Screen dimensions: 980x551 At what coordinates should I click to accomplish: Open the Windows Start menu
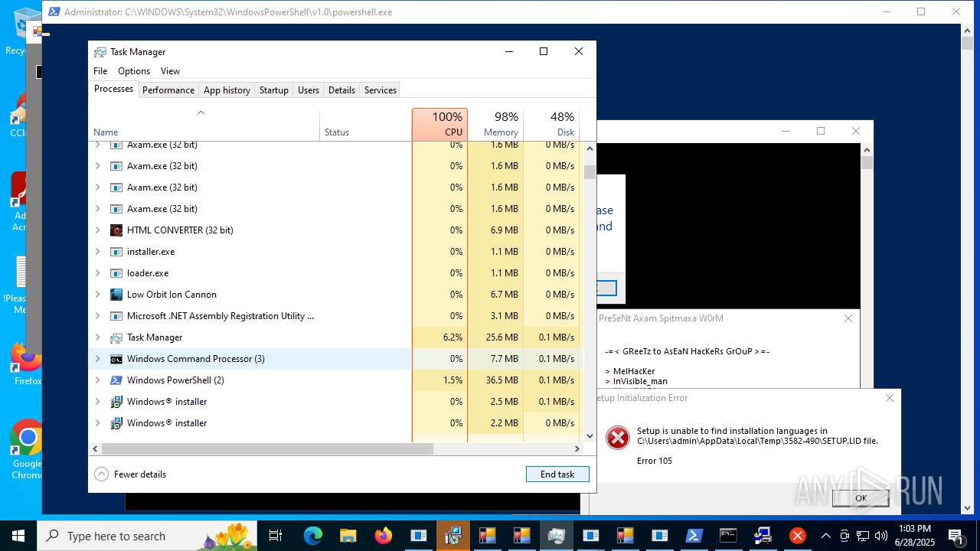(x=18, y=536)
